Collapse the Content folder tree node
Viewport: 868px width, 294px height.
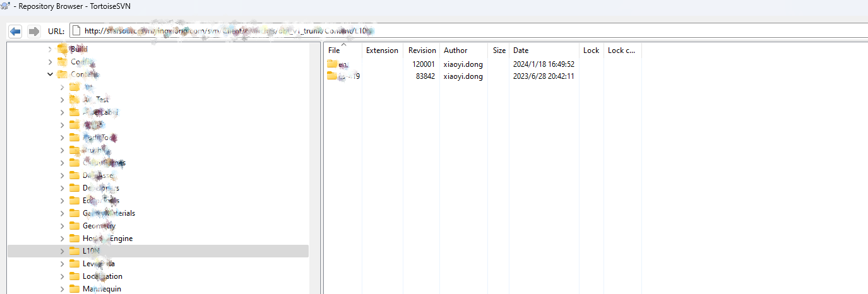50,74
